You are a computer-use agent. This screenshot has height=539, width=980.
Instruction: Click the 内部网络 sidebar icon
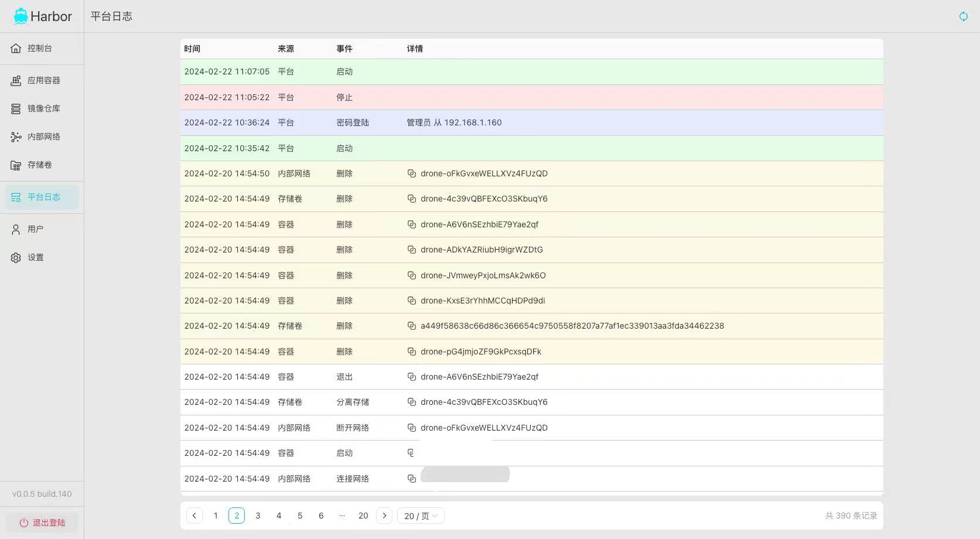(16, 137)
